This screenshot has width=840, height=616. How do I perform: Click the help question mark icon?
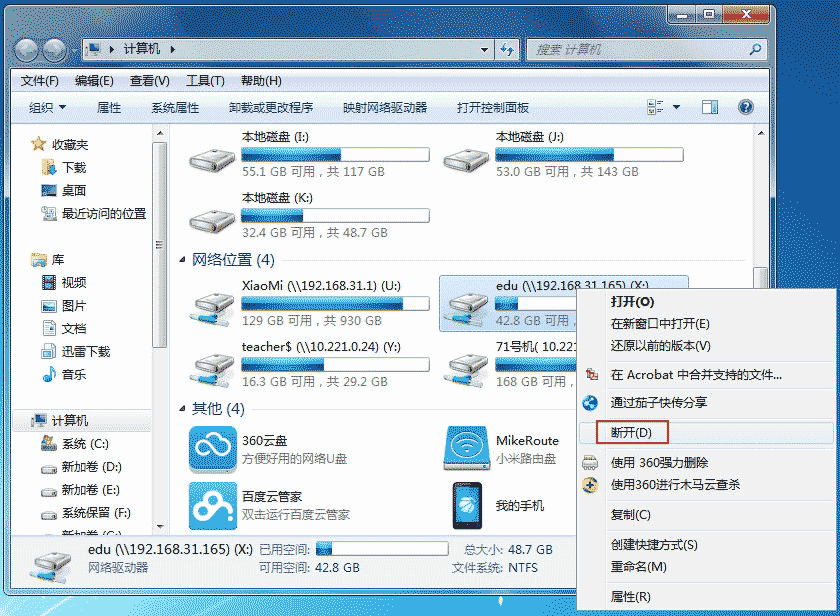[745, 107]
